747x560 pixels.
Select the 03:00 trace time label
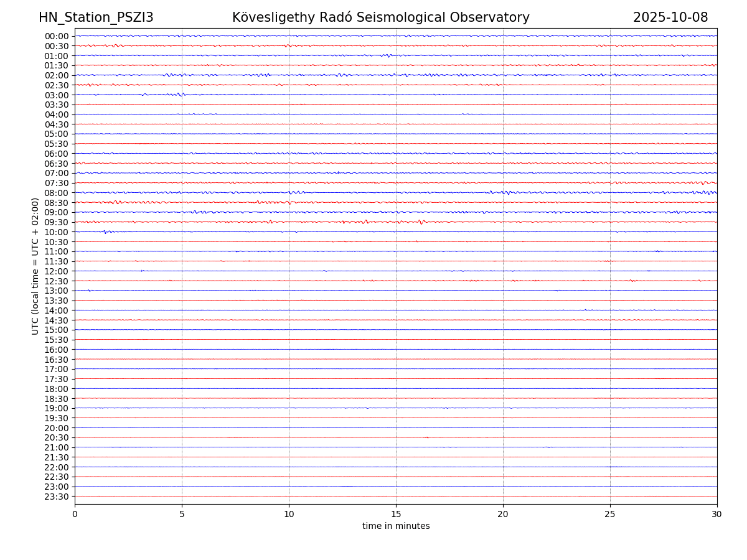pos(57,95)
